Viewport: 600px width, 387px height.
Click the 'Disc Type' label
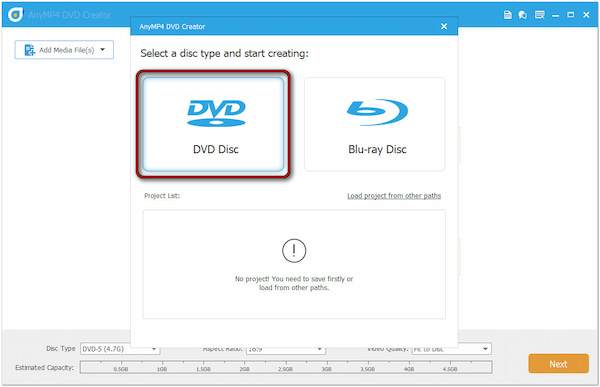[x=61, y=348]
